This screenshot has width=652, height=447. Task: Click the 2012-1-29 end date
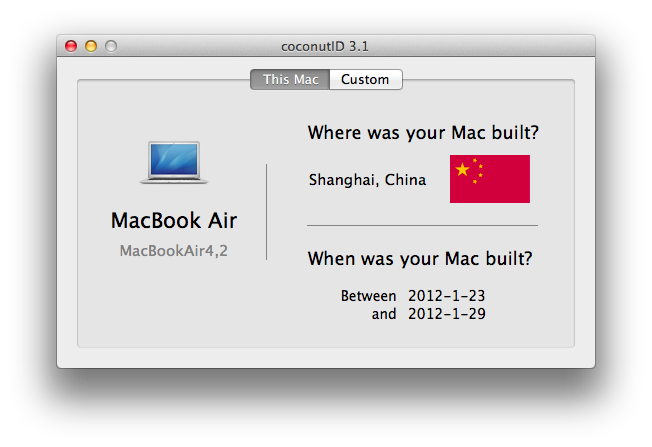(447, 314)
